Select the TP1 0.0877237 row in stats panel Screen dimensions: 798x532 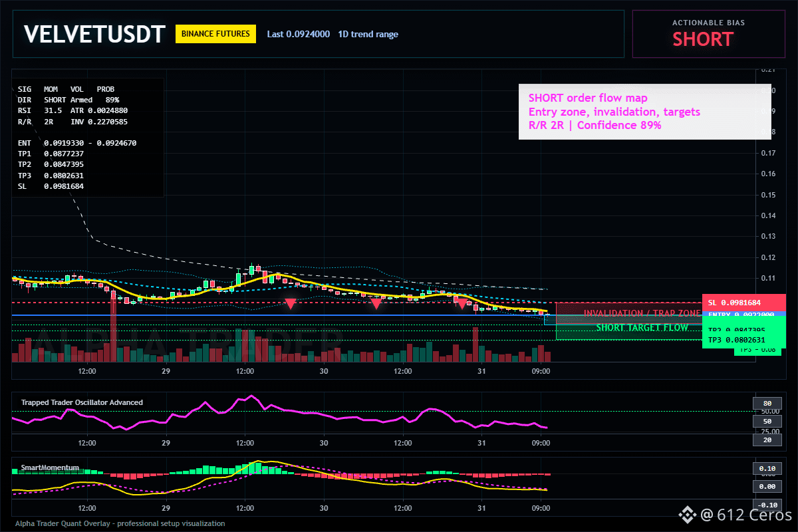pyautogui.click(x=51, y=154)
